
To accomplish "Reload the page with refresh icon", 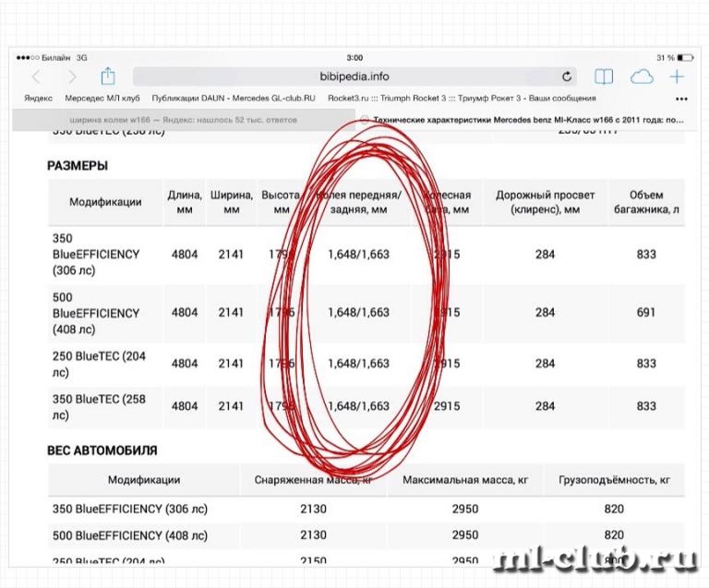I will 567,77.
